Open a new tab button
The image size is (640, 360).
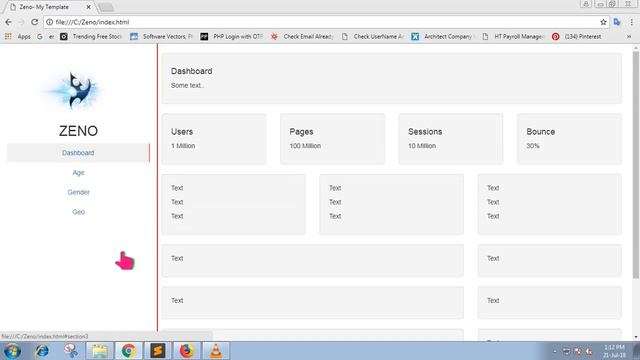click(106, 7)
